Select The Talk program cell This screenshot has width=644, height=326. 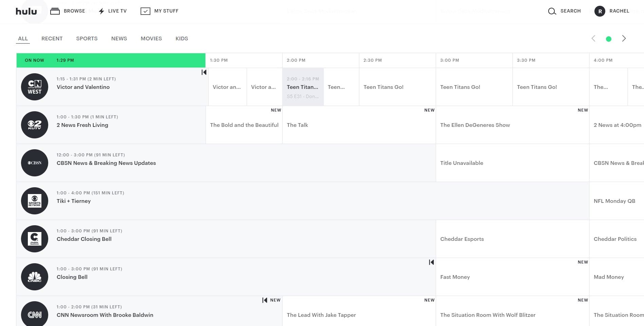(x=359, y=125)
